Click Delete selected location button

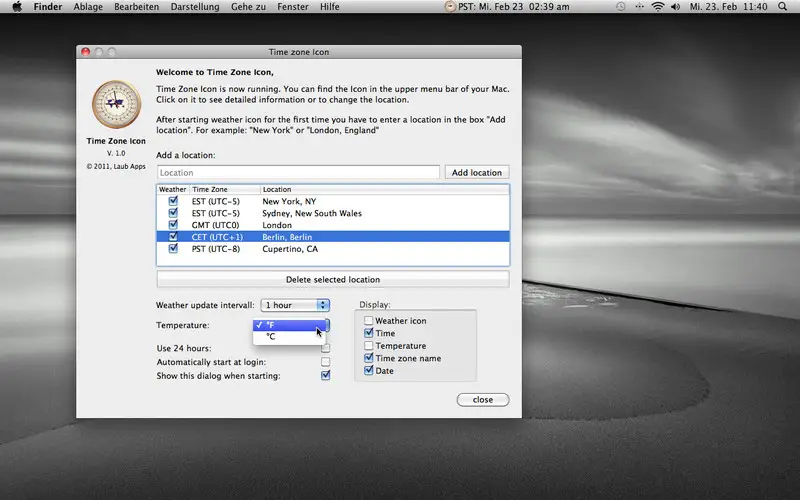coord(333,280)
